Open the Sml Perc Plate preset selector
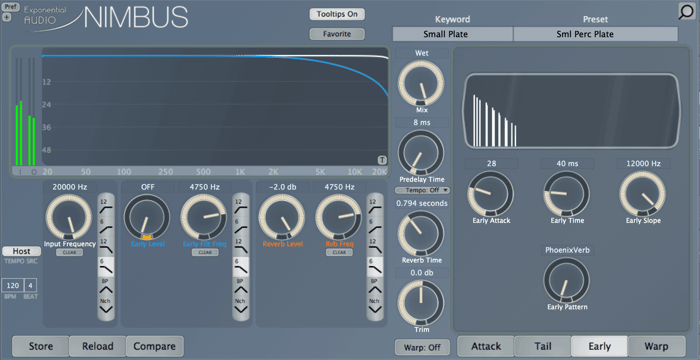Screen dimensions: 700x360 pos(596,34)
